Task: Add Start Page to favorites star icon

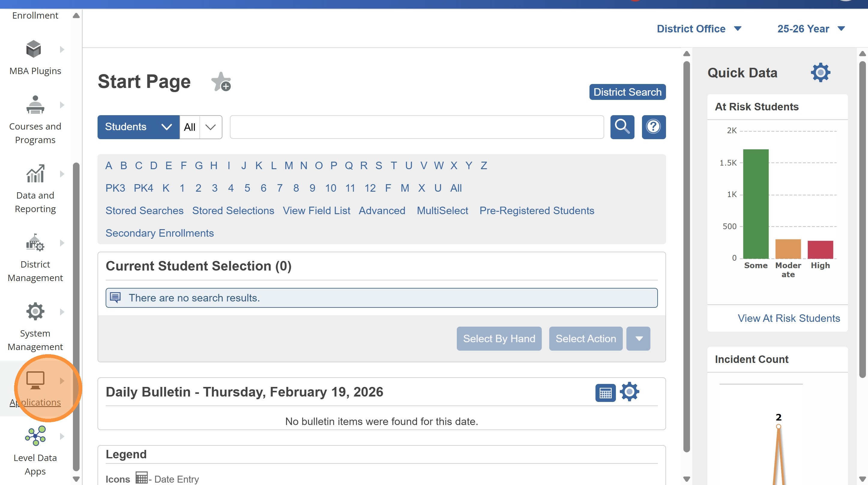Action: click(221, 82)
